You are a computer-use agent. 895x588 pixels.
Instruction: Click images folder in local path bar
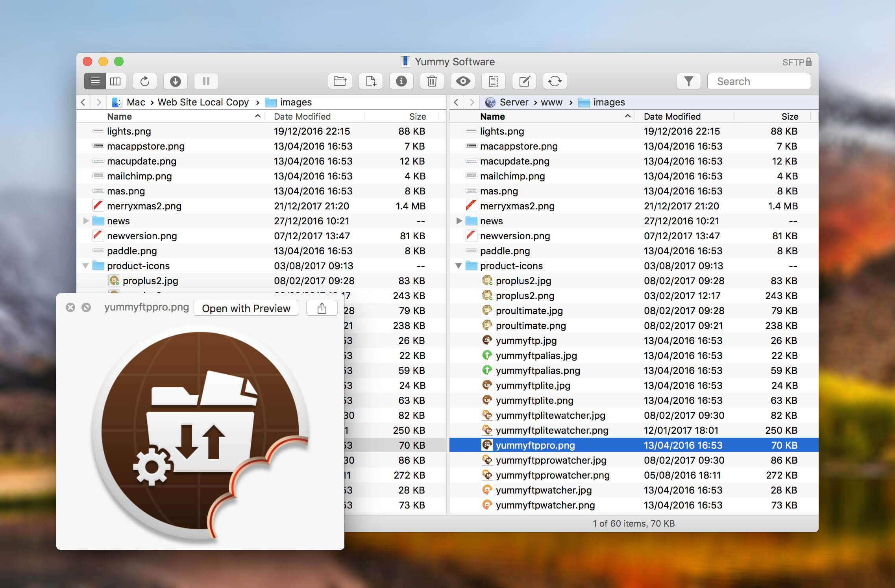pos(288,102)
